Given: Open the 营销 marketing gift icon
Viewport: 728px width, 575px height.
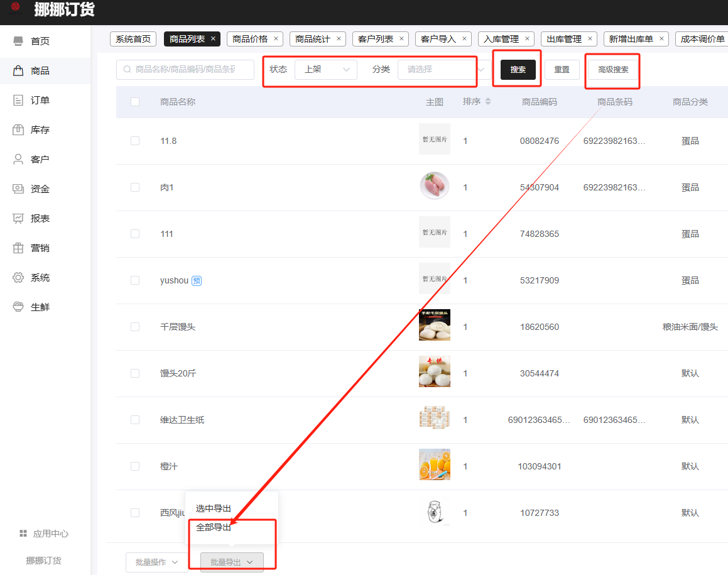Looking at the screenshot, I should [19, 248].
